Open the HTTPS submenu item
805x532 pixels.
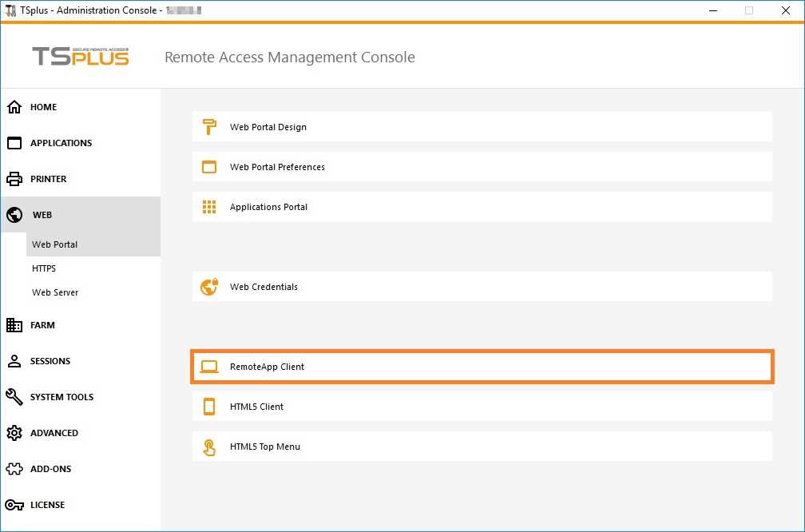(44, 268)
